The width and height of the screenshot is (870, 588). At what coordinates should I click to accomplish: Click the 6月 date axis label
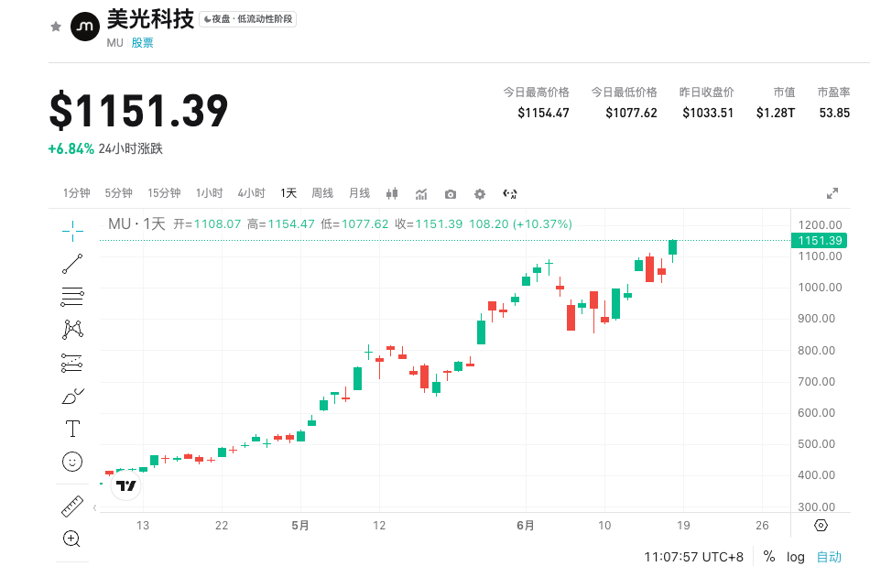coord(526,526)
